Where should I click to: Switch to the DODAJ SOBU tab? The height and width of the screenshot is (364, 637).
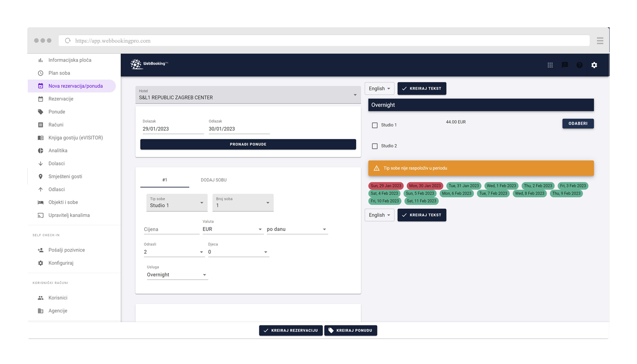213,180
